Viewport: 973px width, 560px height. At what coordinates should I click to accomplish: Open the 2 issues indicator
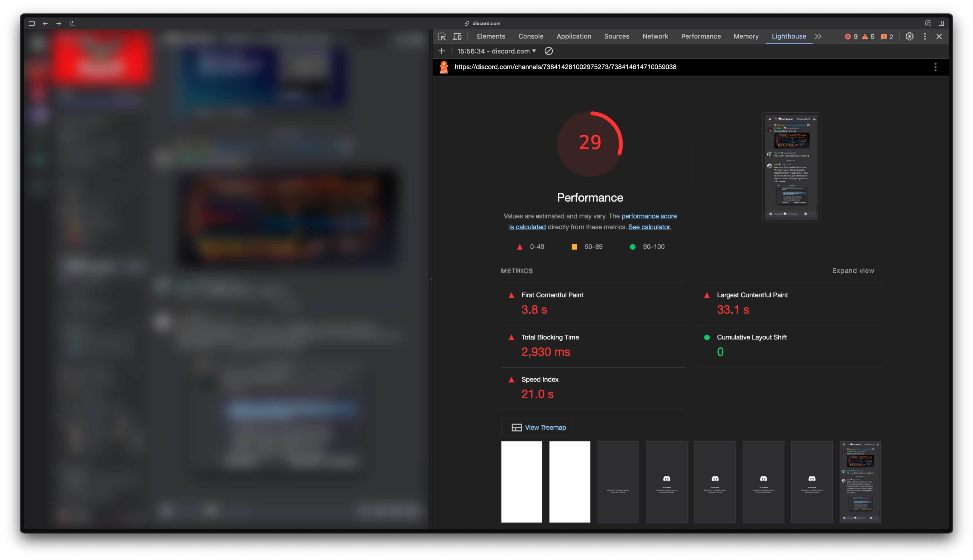887,37
